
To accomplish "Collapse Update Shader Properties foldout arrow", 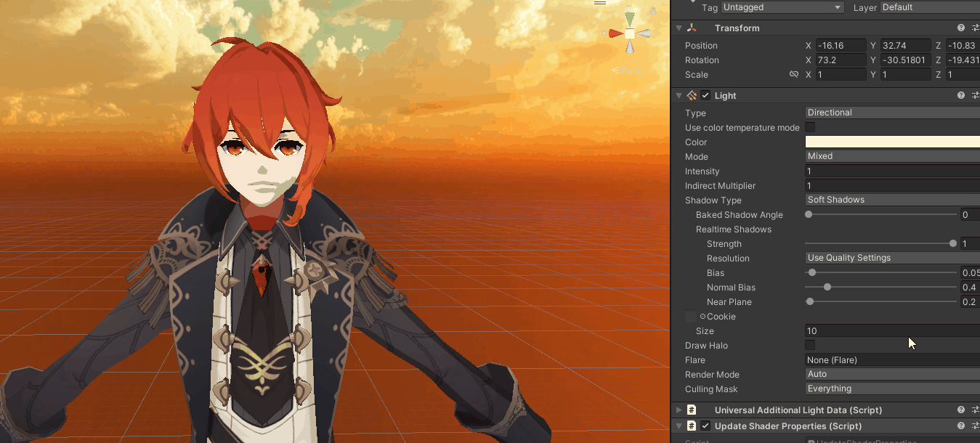I will point(679,426).
